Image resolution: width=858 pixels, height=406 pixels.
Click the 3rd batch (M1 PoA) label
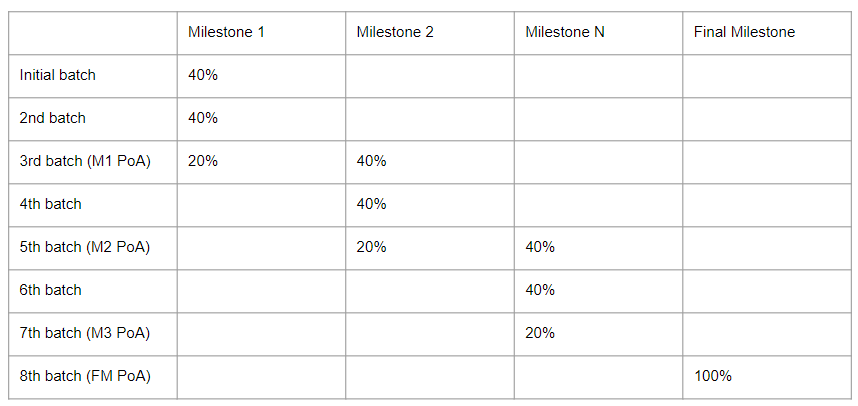point(85,161)
